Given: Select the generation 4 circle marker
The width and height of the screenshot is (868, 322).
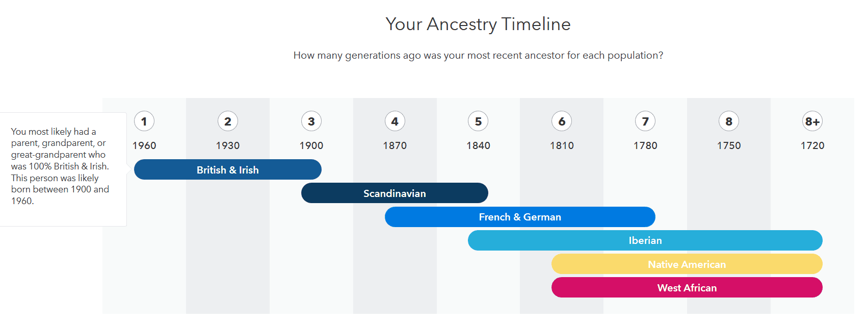Looking at the screenshot, I should tap(395, 121).
